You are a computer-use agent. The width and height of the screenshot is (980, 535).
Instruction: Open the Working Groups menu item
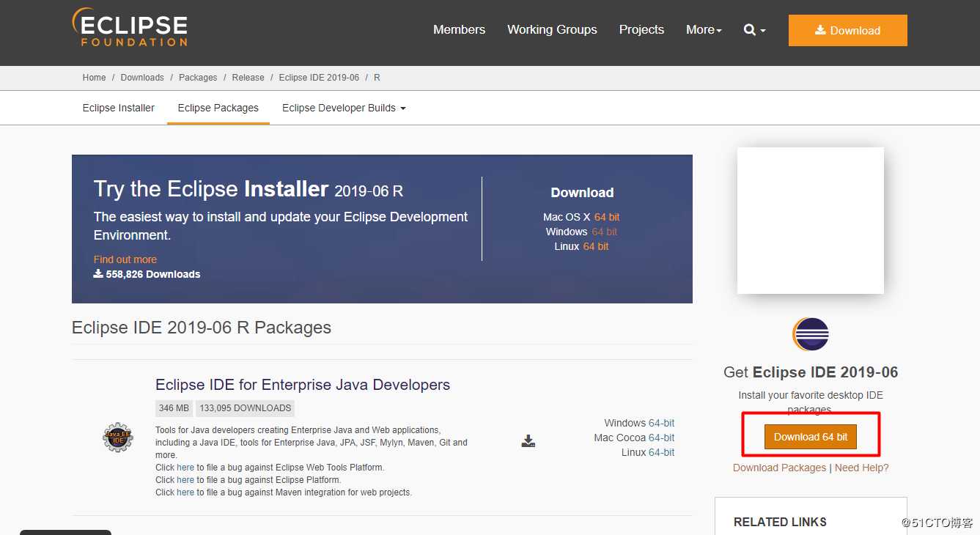coord(552,29)
